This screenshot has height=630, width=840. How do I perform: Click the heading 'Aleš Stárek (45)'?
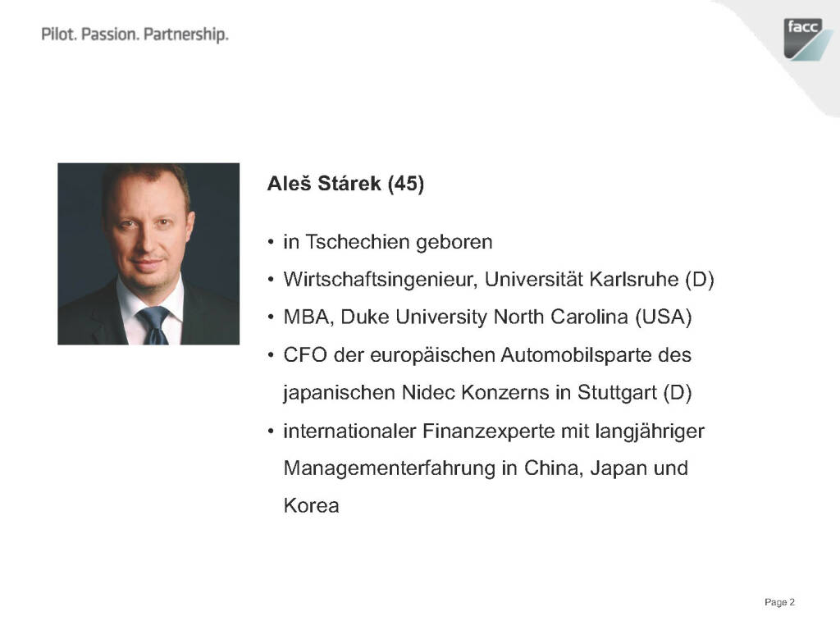[345, 185]
